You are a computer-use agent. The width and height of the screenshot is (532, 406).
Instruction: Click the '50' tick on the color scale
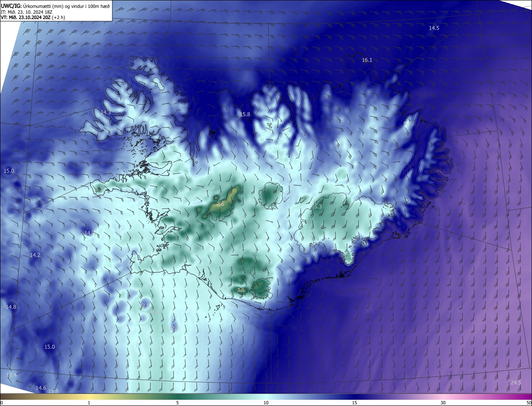(528, 403)
